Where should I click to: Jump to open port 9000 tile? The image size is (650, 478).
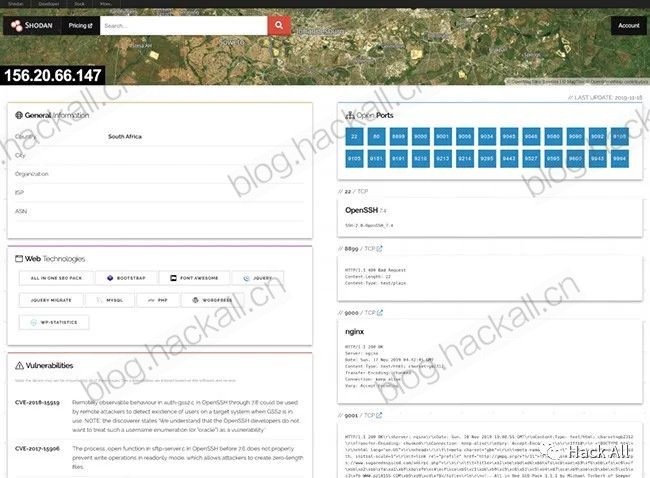click(x=420, y=136)
